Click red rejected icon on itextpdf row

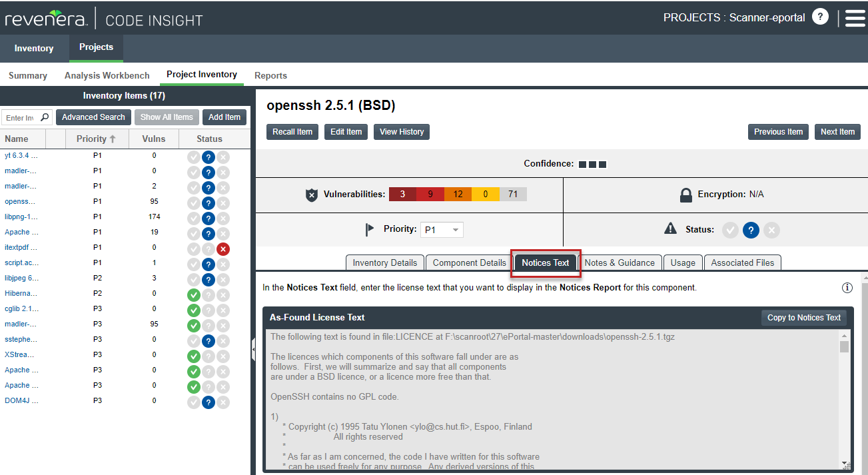click(x=223, y=248)
